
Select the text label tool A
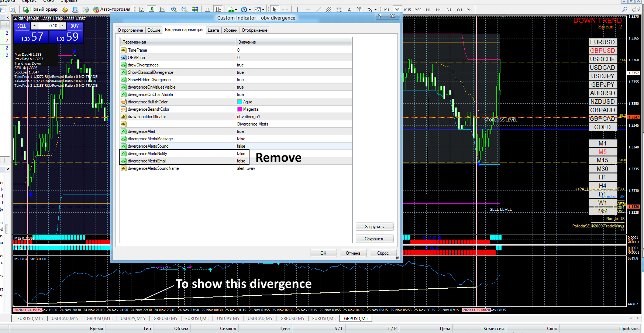tap(349, 10)
